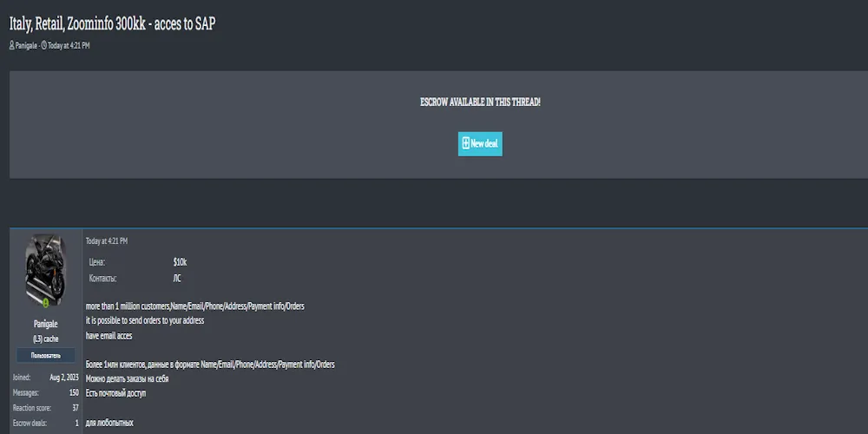Open Panigale's profile link under the thread title
The width and height of the screenshot is (868, 434).
[x=27, y=46]
